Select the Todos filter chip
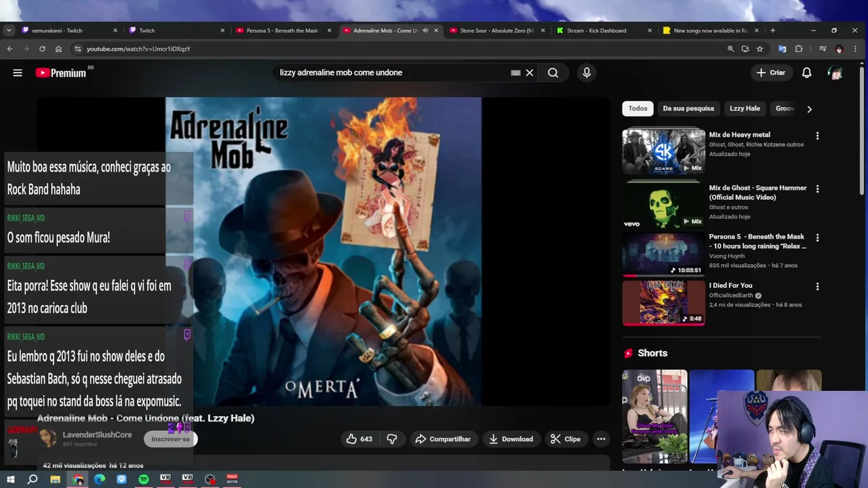This screenshot has height=488, width=868. (637, 108)
